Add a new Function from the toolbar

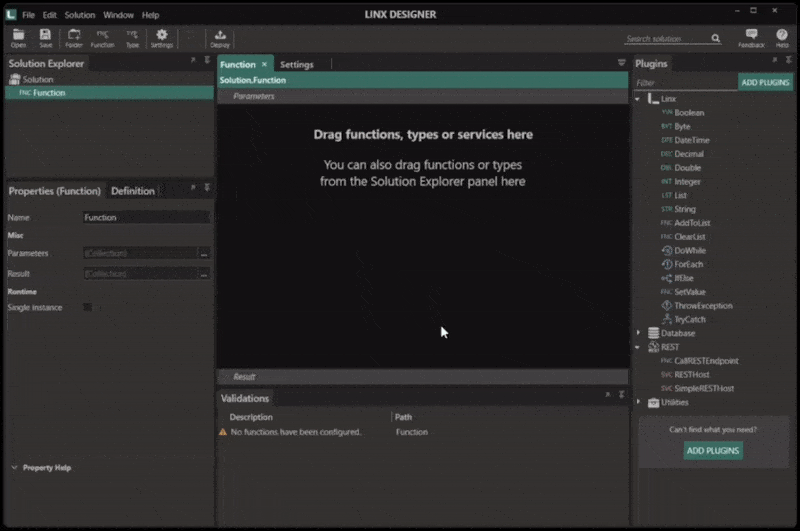tap(103, 38)
